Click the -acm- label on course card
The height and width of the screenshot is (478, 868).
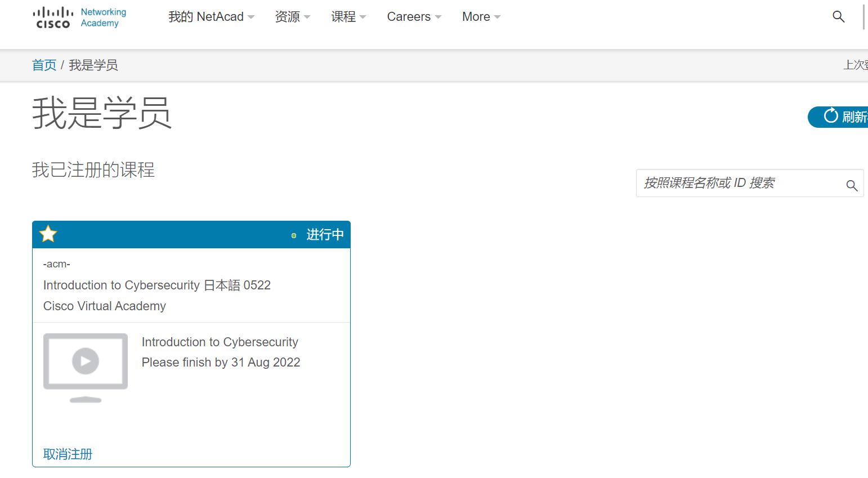click(x=57, y=264)
